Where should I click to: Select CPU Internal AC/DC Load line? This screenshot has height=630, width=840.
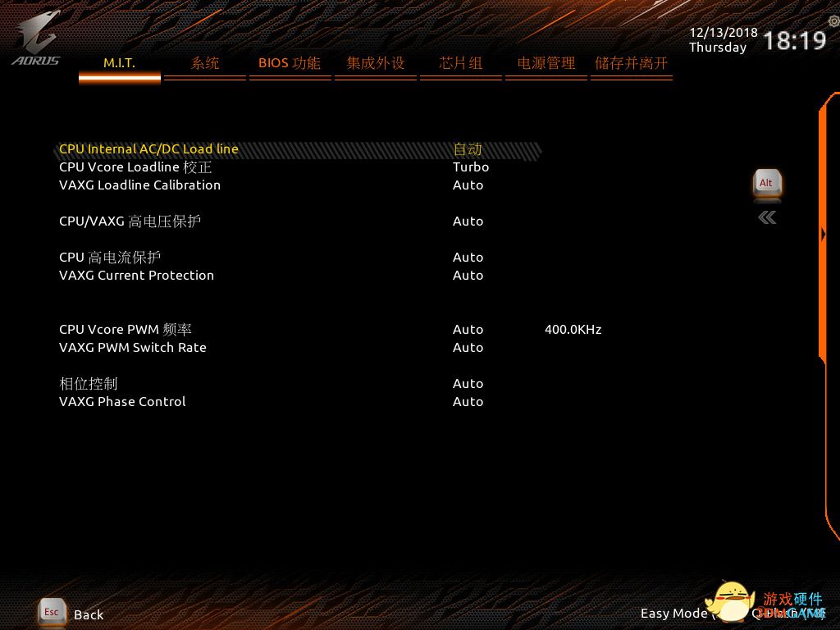click(148, 149)
